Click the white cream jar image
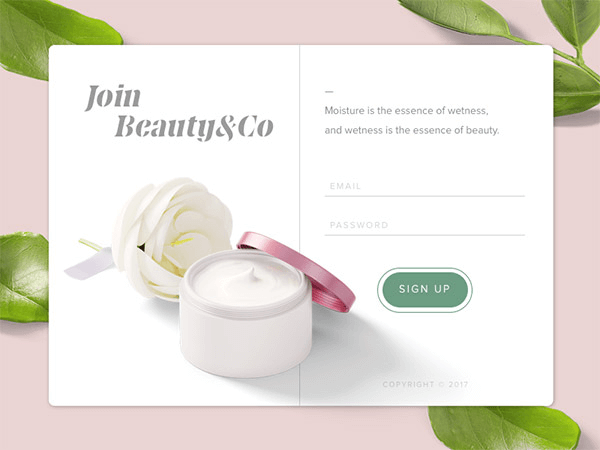 coord(245,314)
